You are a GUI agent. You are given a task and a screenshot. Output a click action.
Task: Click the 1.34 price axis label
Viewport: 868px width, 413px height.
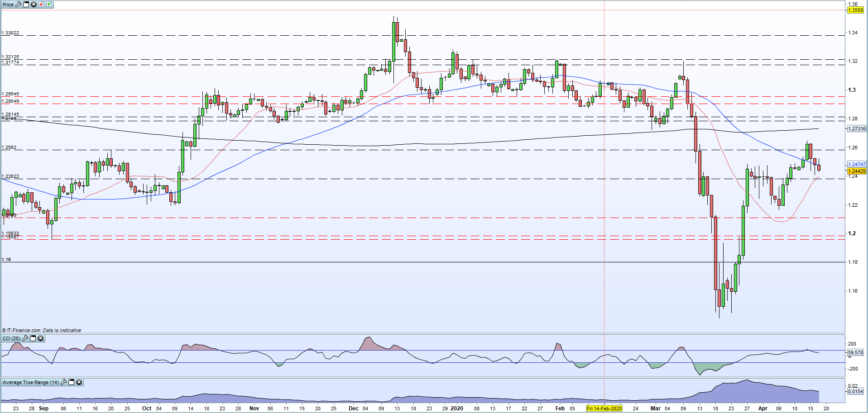click(x=853, y=33)
